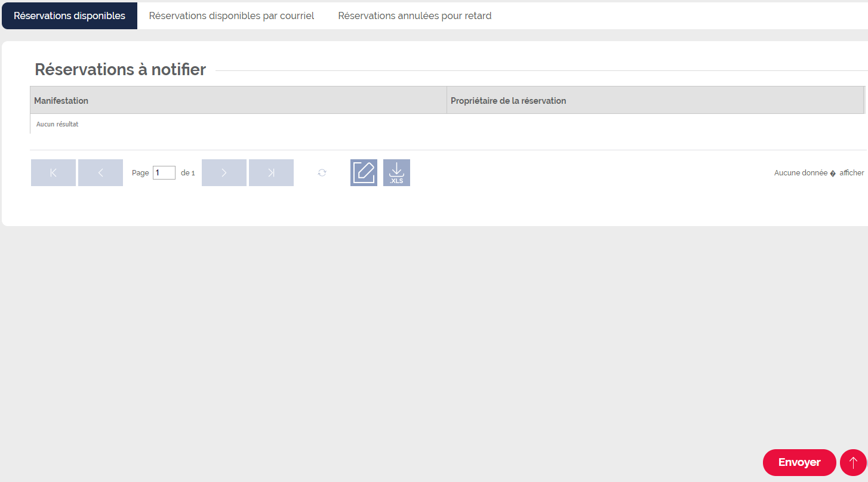868x482 pixels.
Task: Click the Envoyer button
Action: tap(799, 462)
